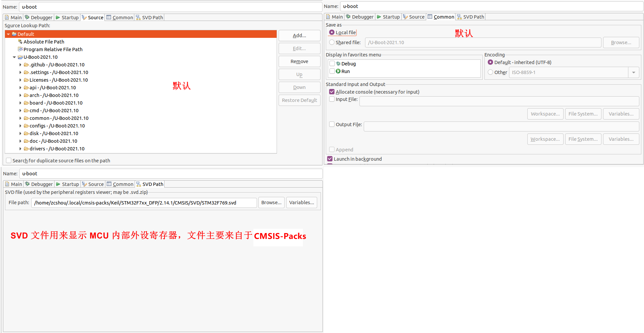Uncheck Launch in background
This screenshot has height=333, width=644.
pos(330,159)
